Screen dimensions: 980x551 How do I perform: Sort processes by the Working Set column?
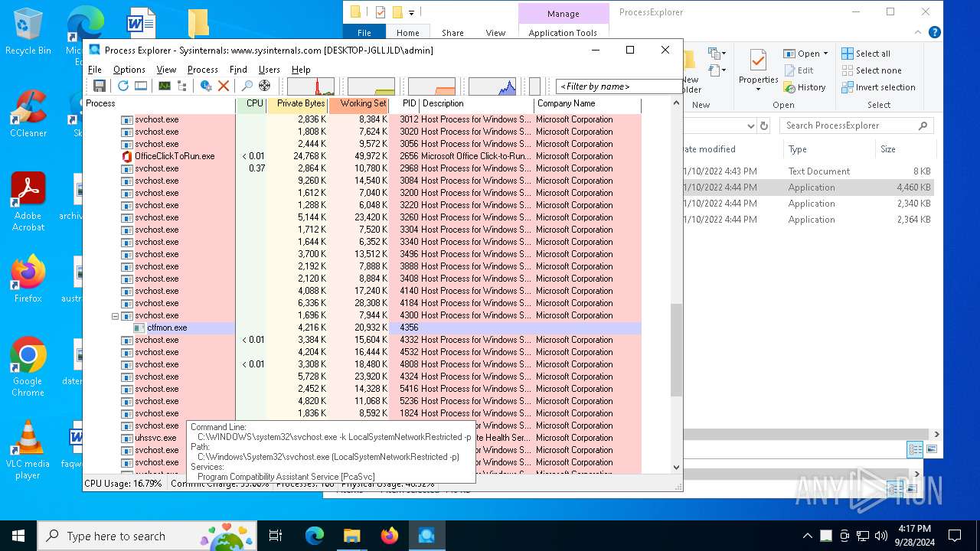(359, 104)
